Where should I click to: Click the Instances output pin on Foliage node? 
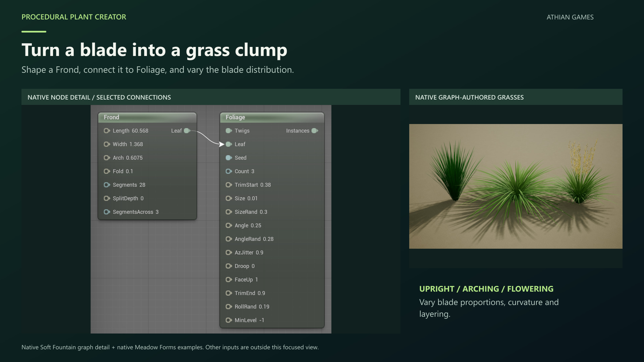coord(315,131)
